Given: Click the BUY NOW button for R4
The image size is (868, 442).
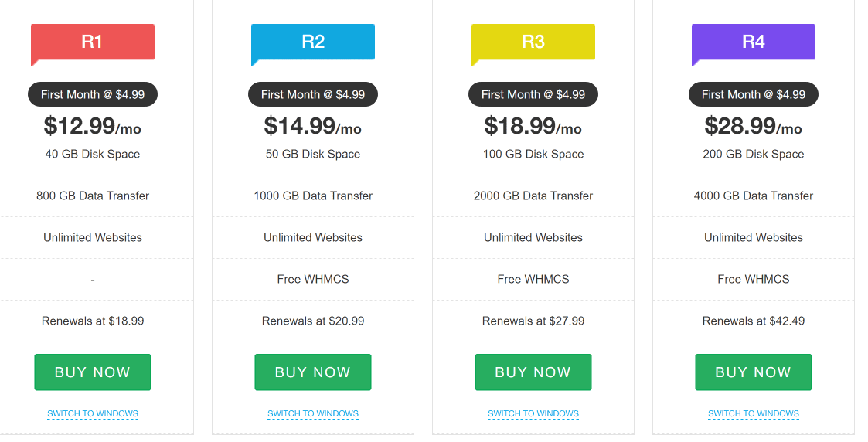Looking at the screenshot, I should pos(754,372).
